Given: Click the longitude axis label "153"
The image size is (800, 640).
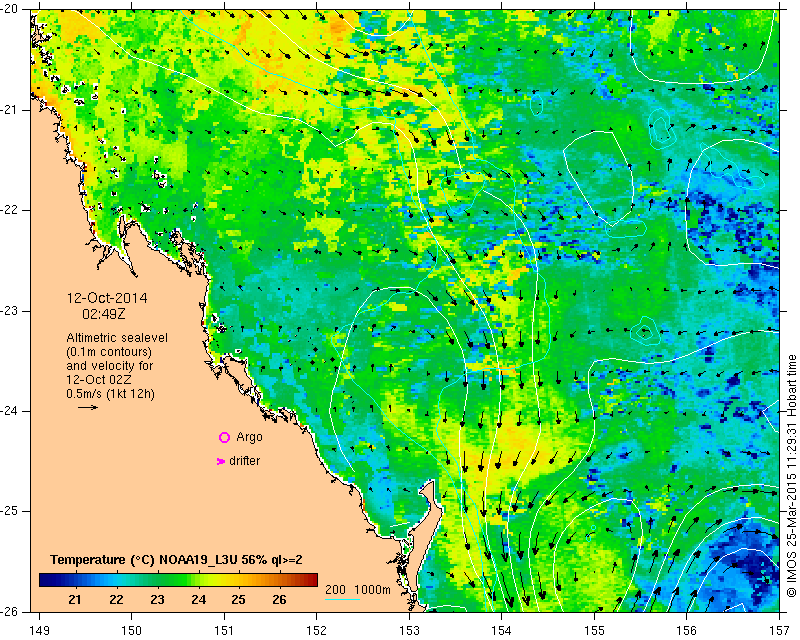Looking at the screenshot, I should tap(409, 630).
